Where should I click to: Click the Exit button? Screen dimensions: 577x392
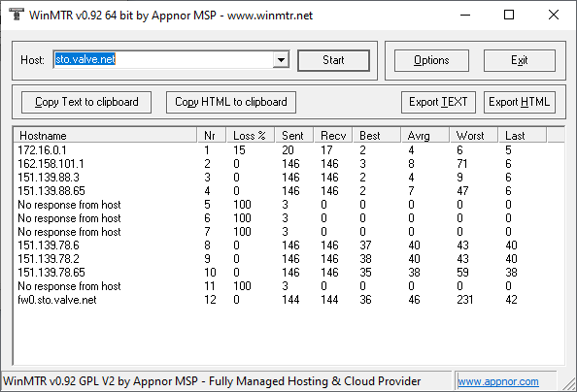(520, 60)
